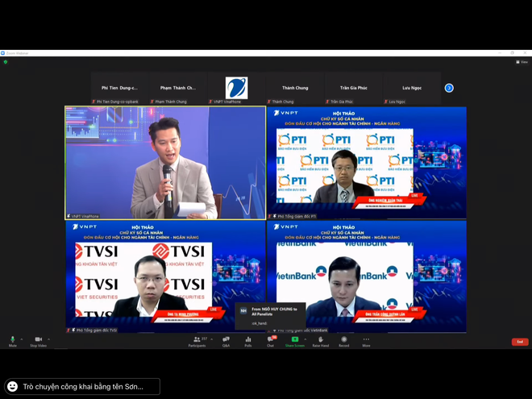The width and height of the screenshot is (532, 399).
Task: Click the red End button
Action: coord(520,342)
